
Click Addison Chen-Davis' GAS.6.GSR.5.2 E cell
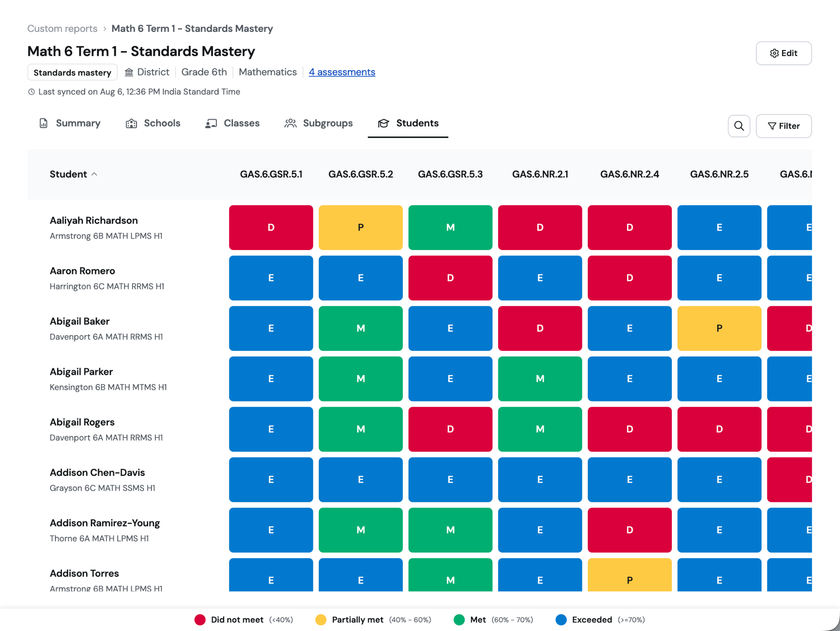361,480
